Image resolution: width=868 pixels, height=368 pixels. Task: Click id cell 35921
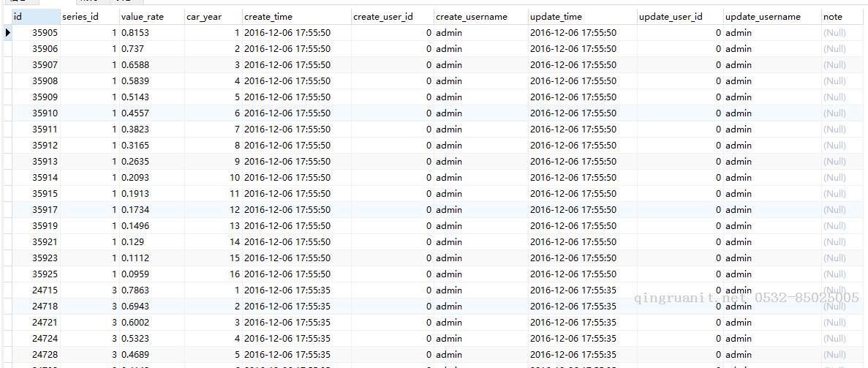[x=35, y=241]
